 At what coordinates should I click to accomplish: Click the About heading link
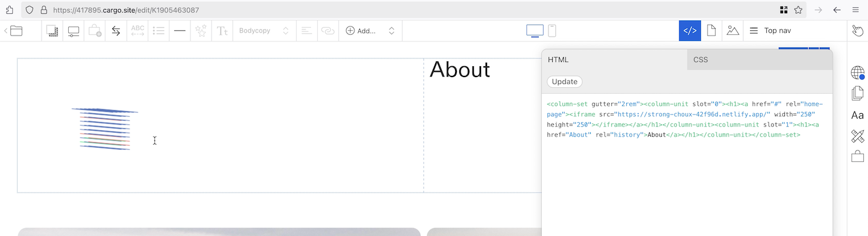(459, 70)
